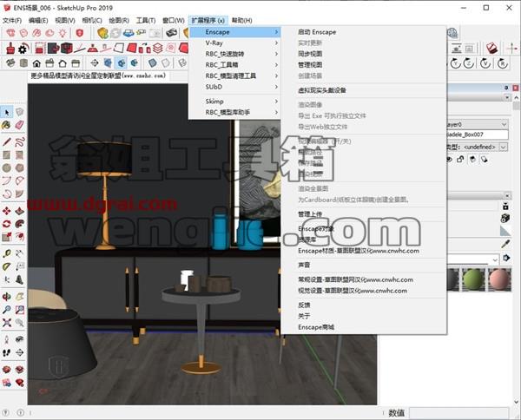
Task: Choose the Line pencil tool
Action: (7, 141)
